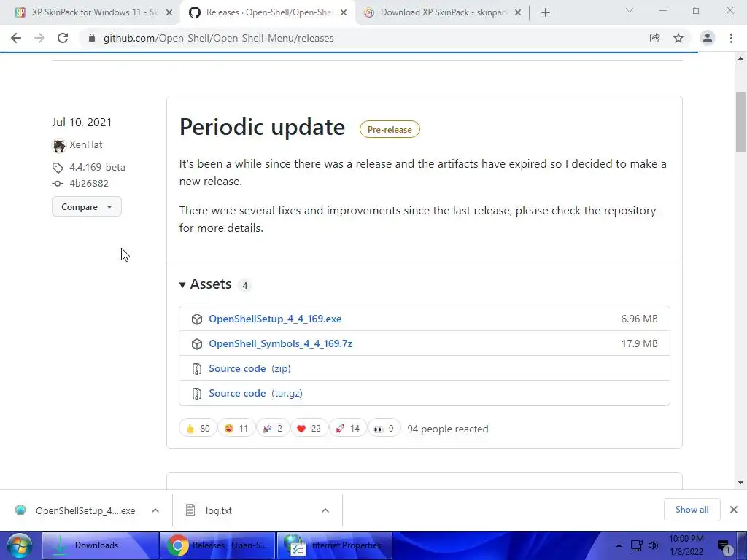Screen dimensions: 747x560
Task: Click the page vertical scrollbar thumb
Action: click(740, 122)
